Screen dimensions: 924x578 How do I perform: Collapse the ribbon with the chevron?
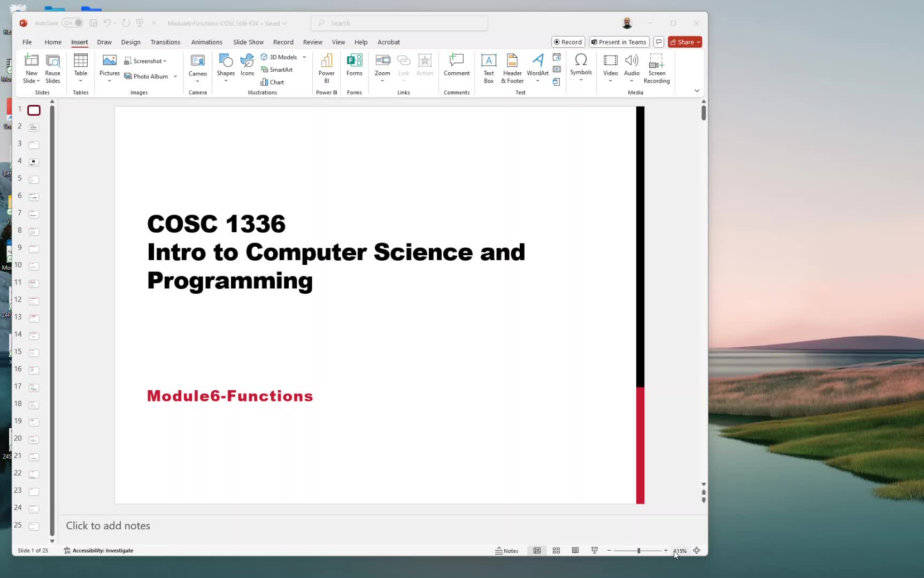click(697, 90)
